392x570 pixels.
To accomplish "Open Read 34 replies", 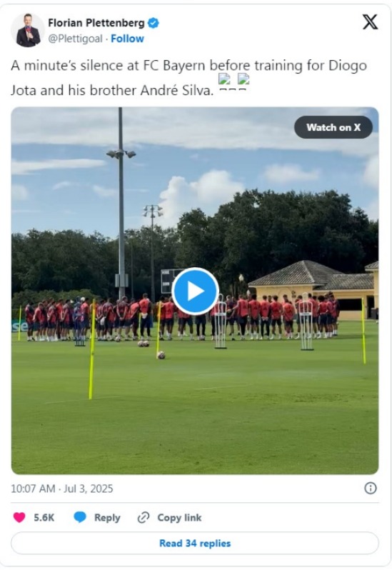I will tap(195, 544).
